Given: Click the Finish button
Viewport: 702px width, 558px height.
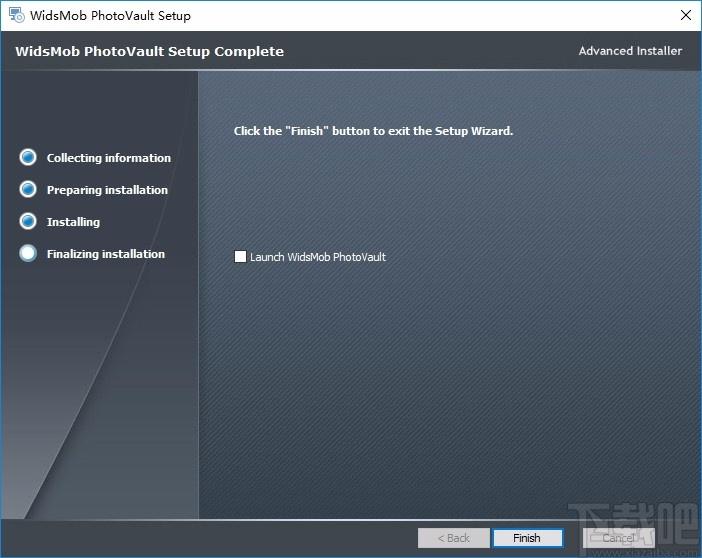Looking at the screenshot, I should pyautogui.click(x=527, y=538).
